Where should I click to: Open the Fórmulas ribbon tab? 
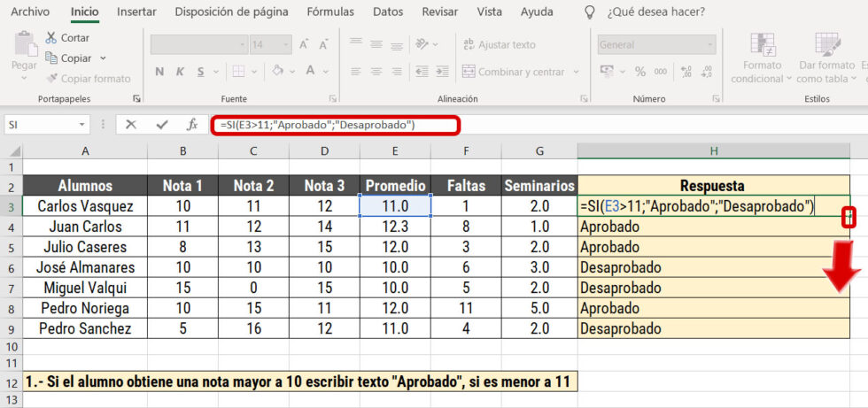click(x=330, y=12)
